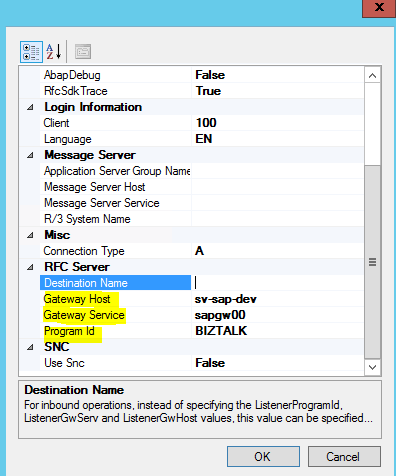Click the Message Server Host value field
Image resolution: width=396 pixels, height=476 pixels.
[x=277, y=187]
